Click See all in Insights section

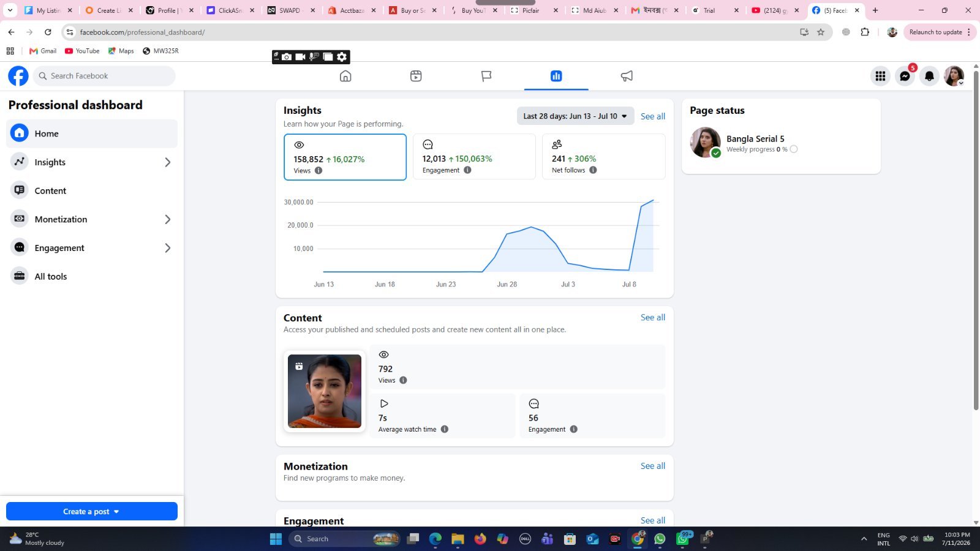pyautogui.click(x=653, y=116)
